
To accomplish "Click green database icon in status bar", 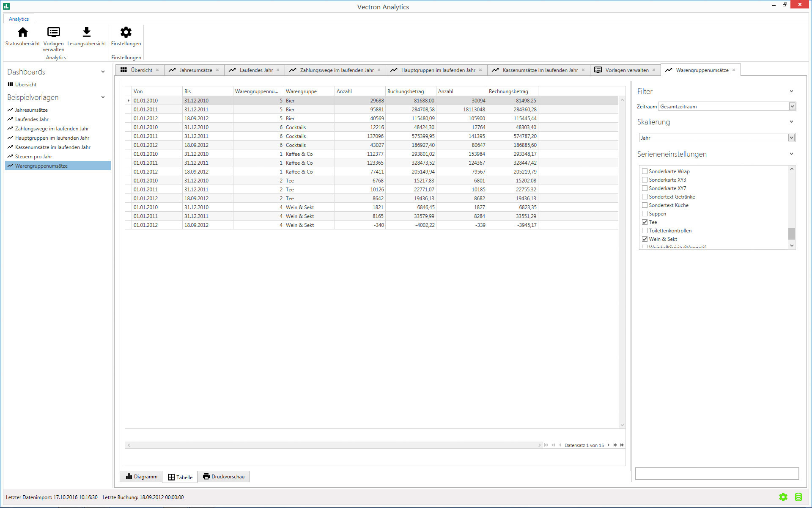I will [798, 497].
